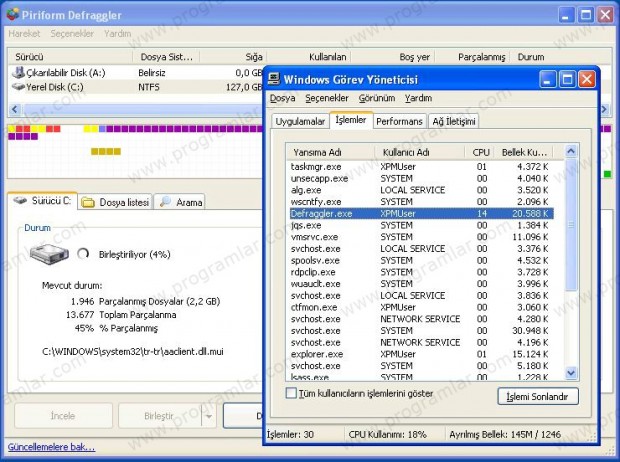Click the aaclient.dll.mui file path text
The height and width of the screenshot is (462, 620).
(x=132, y=352)
